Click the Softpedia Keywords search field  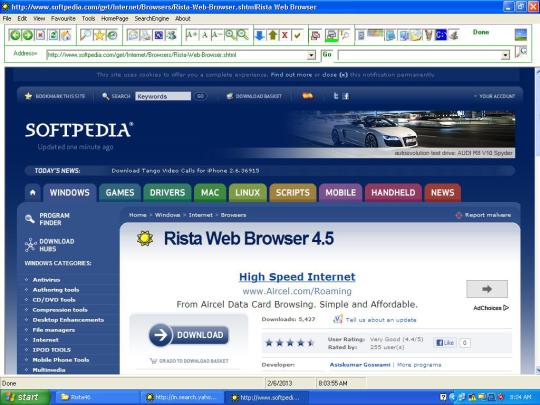tap(163, 96)
